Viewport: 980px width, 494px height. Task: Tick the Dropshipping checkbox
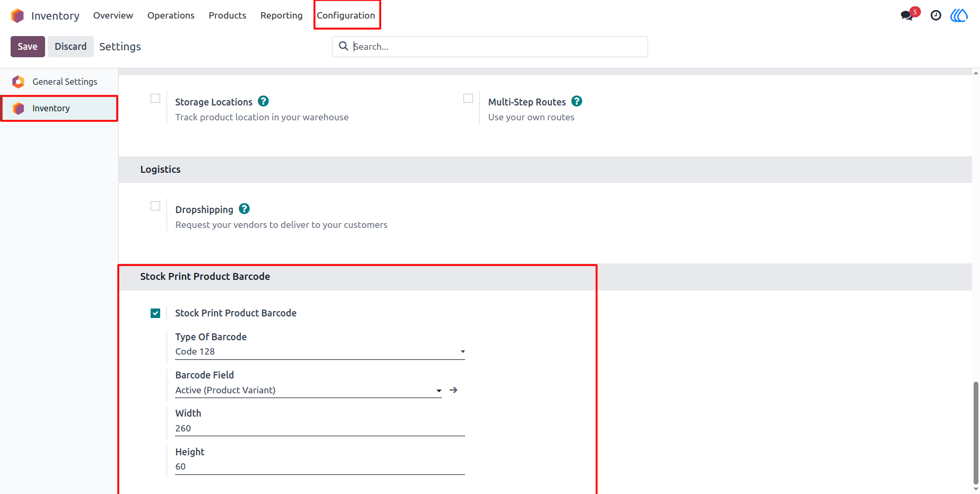(155, 206)
